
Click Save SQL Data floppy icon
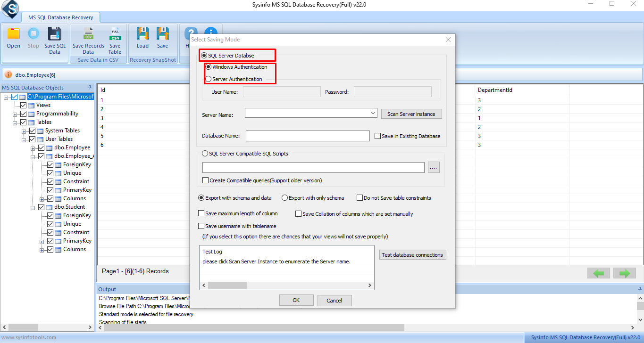tap(55, 34)
